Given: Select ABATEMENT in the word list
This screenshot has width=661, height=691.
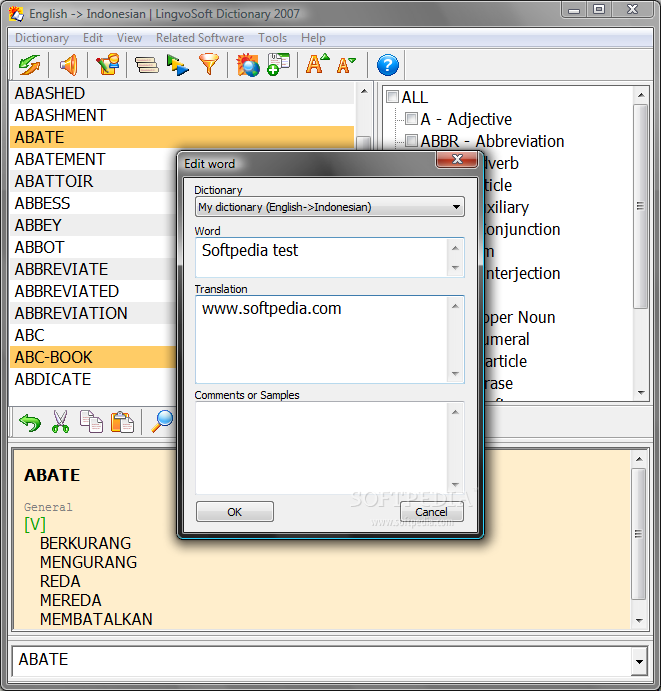Looking at the screenshot, I should coord(93,159).
